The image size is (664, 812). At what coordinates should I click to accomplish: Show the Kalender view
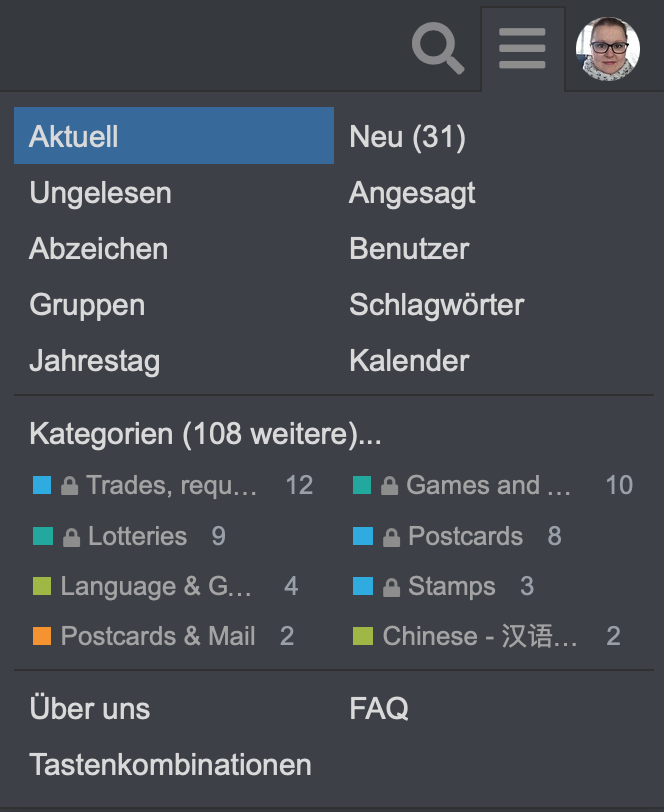point(409,360)
